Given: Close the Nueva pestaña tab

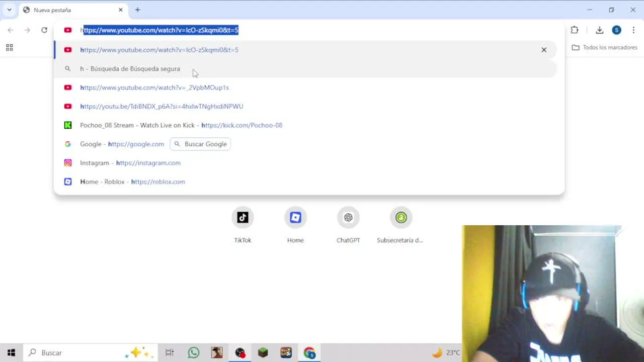Looking at the screenshot, I should (x=121, y=10).
